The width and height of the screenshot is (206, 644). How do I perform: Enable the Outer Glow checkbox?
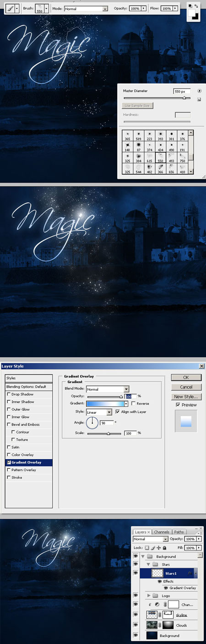pos(9,410)
